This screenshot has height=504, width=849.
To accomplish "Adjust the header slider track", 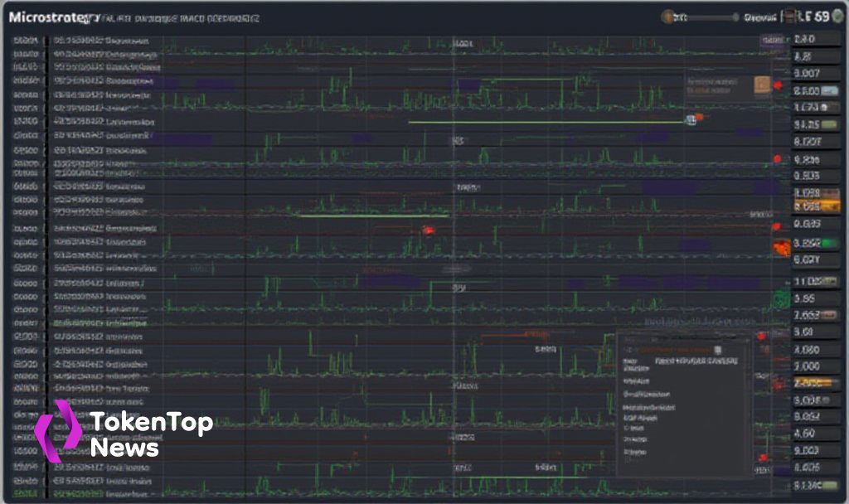I will (x=706, y=18).
